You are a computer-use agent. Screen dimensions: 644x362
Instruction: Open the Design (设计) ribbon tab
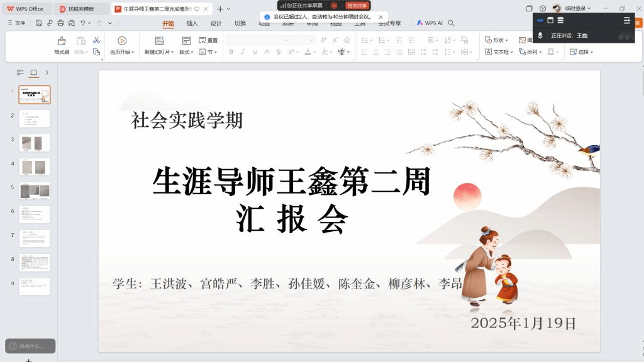point(216,23)
